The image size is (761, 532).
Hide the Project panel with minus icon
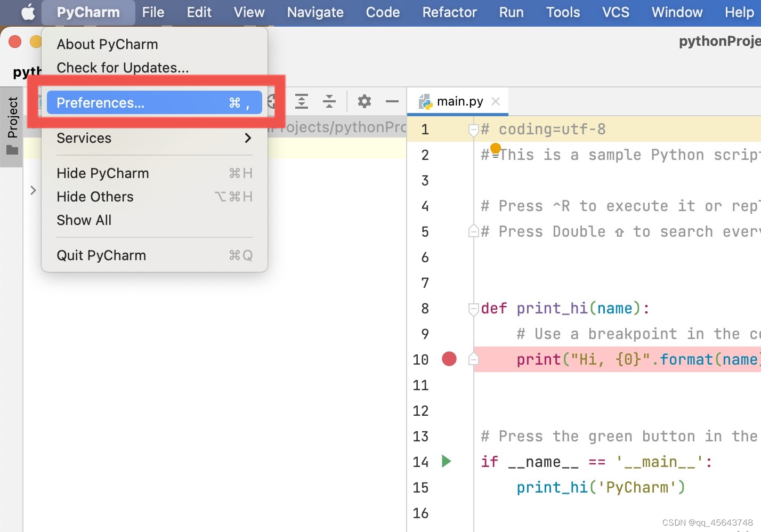click(392, 101)
